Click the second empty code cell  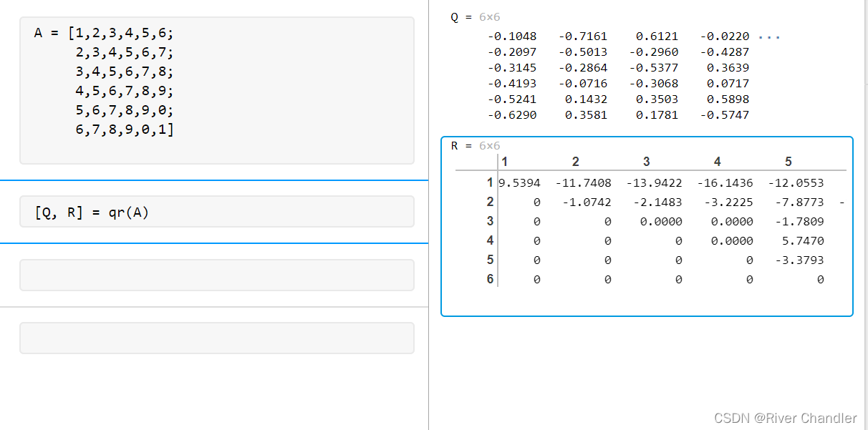(216, 337)
